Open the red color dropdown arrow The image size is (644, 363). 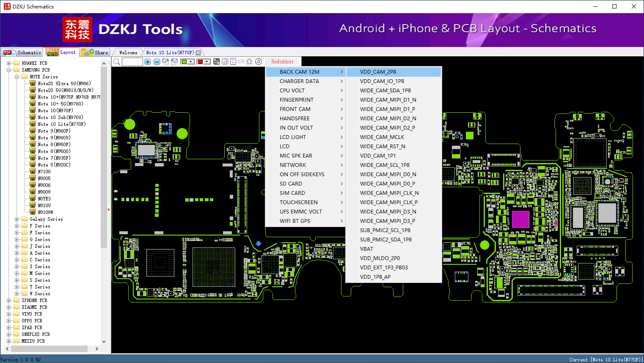click(207, 62)
